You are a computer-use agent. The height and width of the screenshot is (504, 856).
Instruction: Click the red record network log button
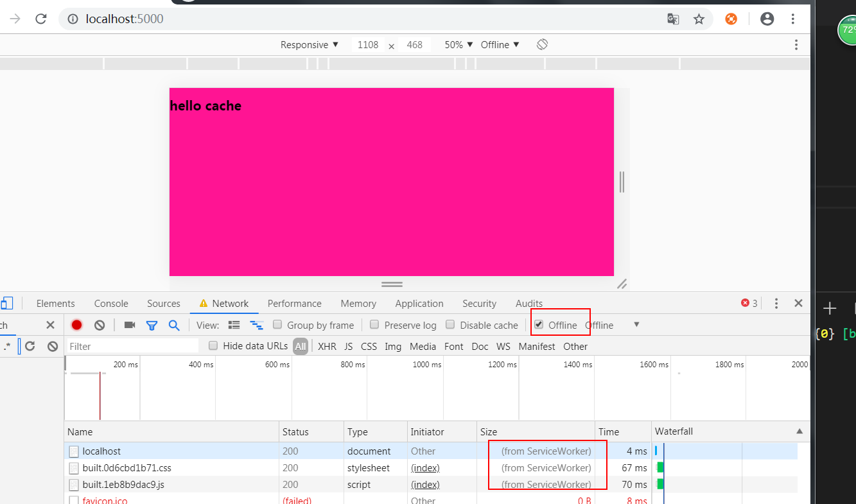(x=77, y=325)
